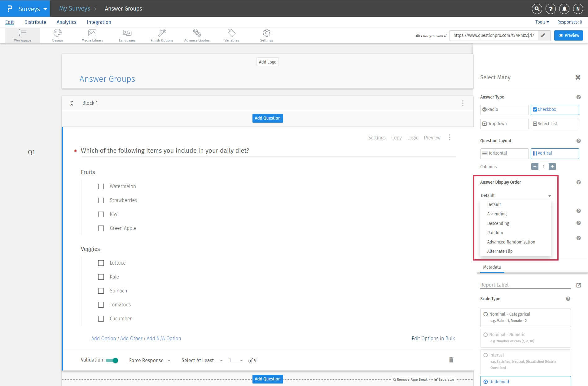
Task: Open the Languages panel
Action: (x=127, y=35)
